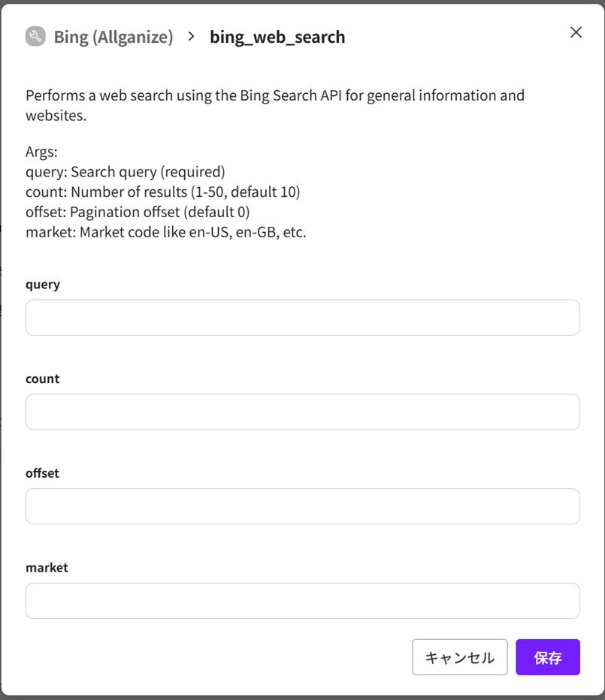Click the "market: Market code" description line
Viewport: 605px width, 700px height.
(x=166, y=232)
